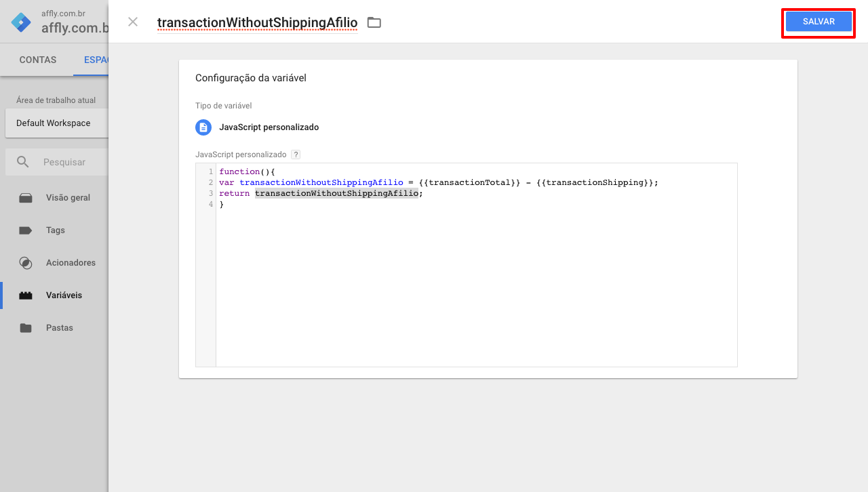
Task: Click the Acionadores trigger icon
Action: pyautogui.click(x=26, y=263)
